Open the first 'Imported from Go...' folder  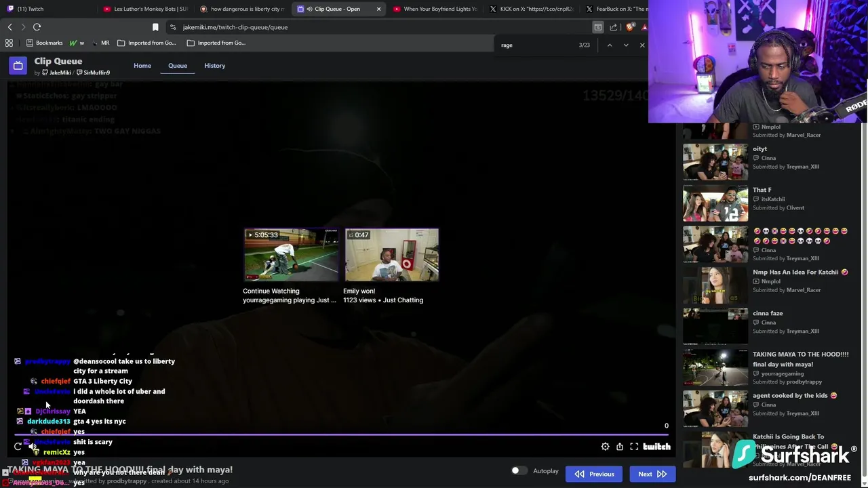(146, 43)
